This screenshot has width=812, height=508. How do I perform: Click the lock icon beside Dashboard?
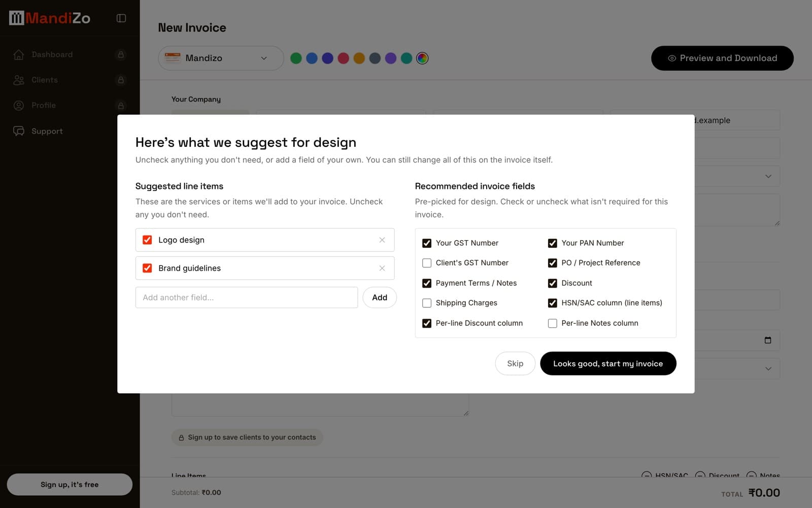pos(121,54)
